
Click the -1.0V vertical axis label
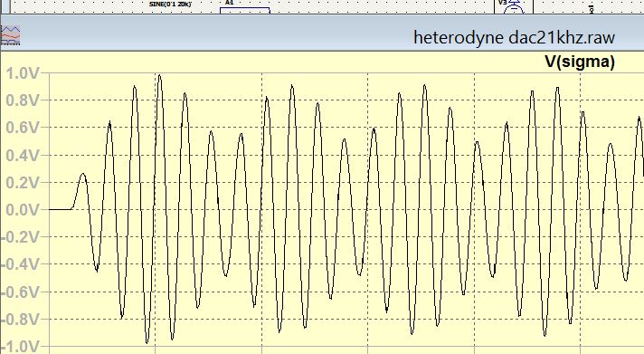(x=20, y=347)
